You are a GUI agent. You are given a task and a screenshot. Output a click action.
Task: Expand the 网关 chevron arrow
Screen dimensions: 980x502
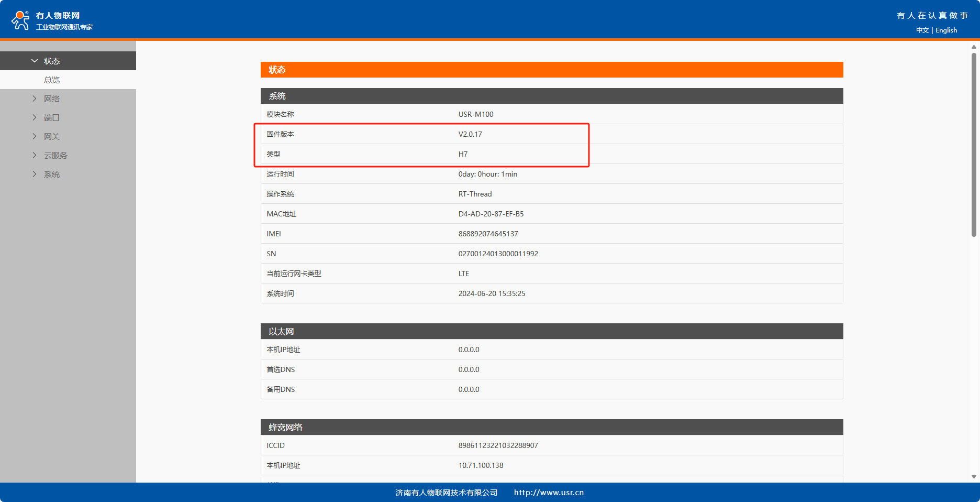pyautogui.click(x=35, y=136)
